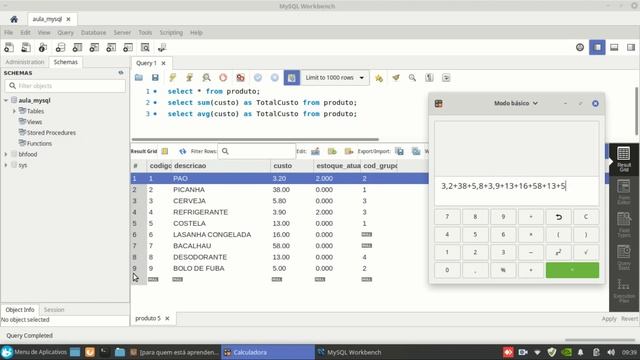Open find panel magnifier icon in editor
The height and width of the screenshot is (360, 640).
point(412,78)
